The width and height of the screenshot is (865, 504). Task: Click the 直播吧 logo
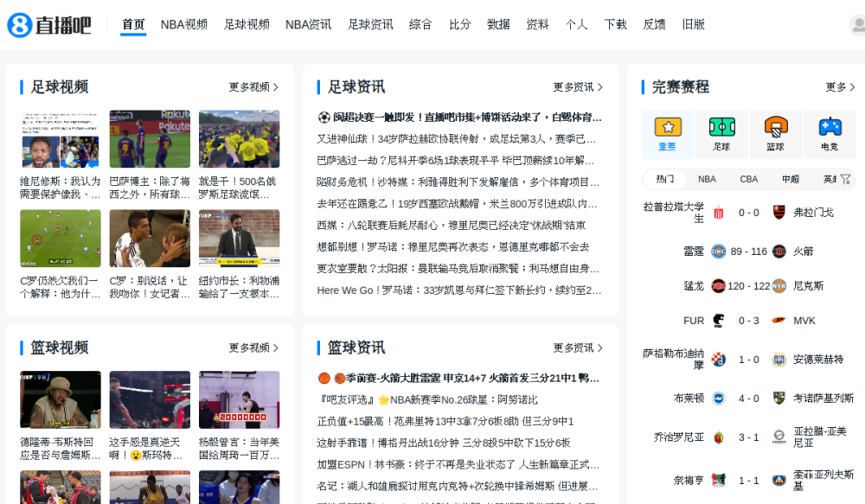tap(49, 25)
